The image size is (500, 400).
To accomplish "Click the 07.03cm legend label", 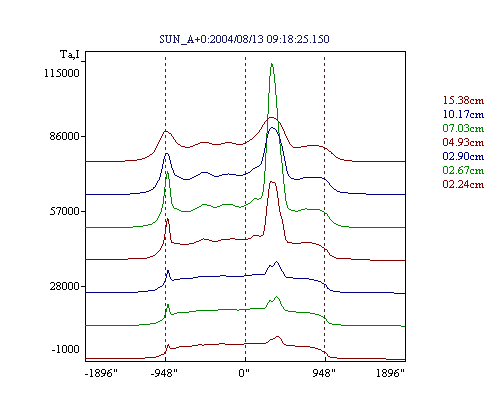I will click(x=463, y=128).
